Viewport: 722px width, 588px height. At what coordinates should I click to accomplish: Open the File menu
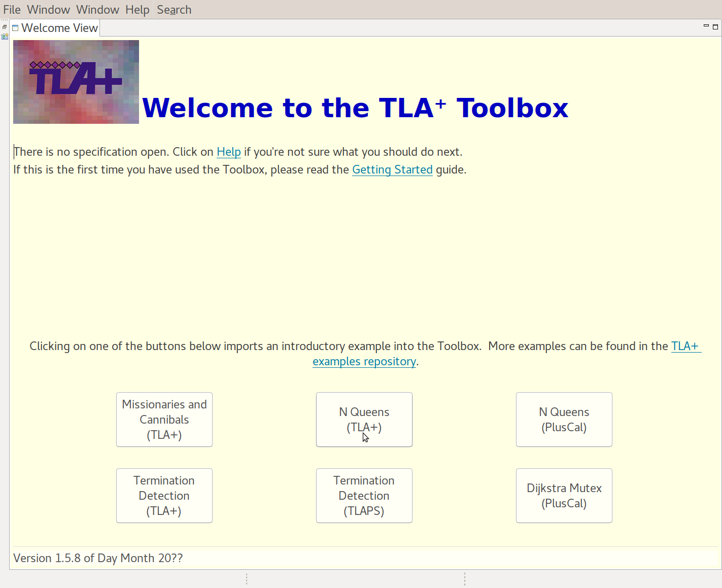pos(11,9)
